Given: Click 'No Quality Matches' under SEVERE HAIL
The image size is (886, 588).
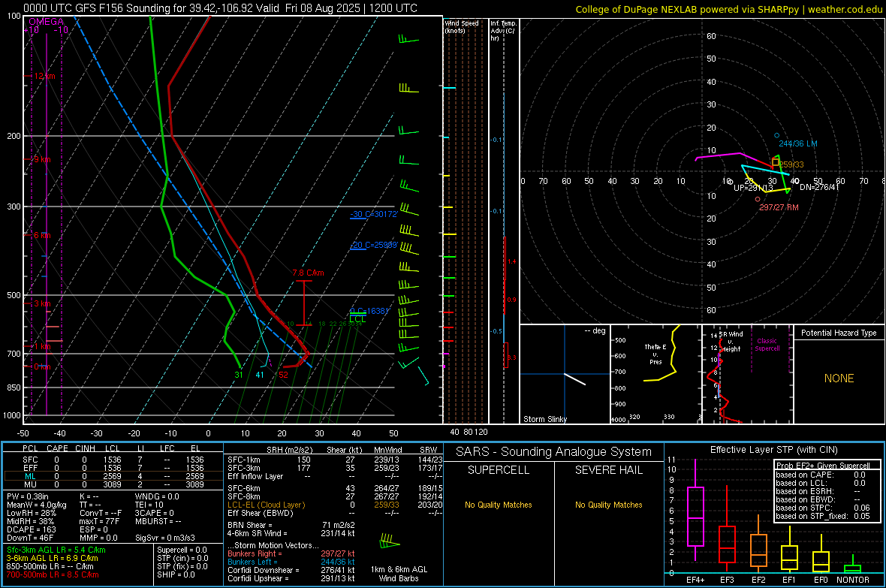Looking at the screenshot, I should 608,505.
